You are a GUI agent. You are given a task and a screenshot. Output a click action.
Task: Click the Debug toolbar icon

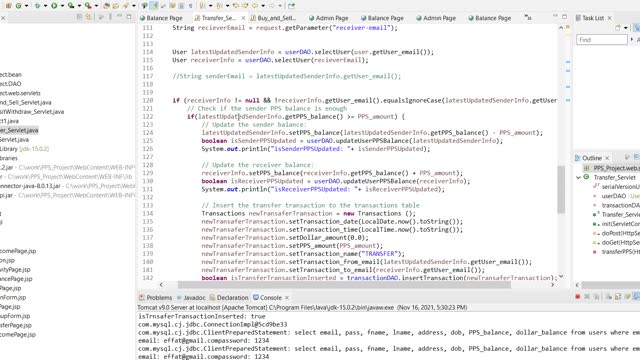[x=38, y=6]
